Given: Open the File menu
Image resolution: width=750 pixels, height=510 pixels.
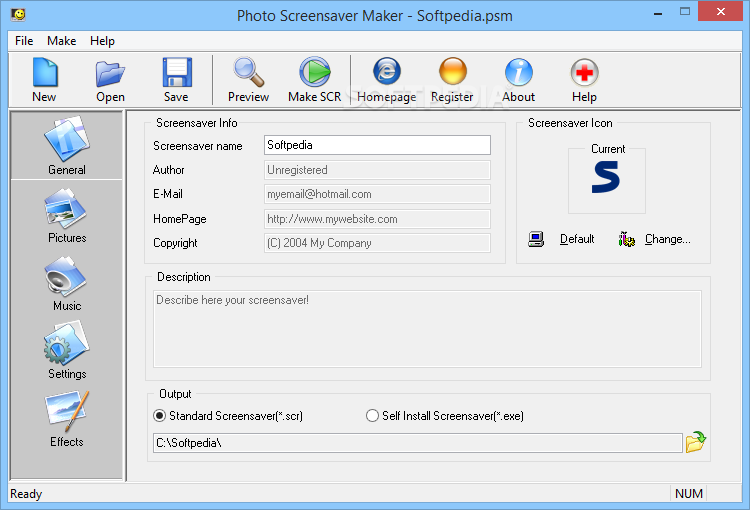Looking at the screenshot, I should pyautogui.click(x=24, y=41).
